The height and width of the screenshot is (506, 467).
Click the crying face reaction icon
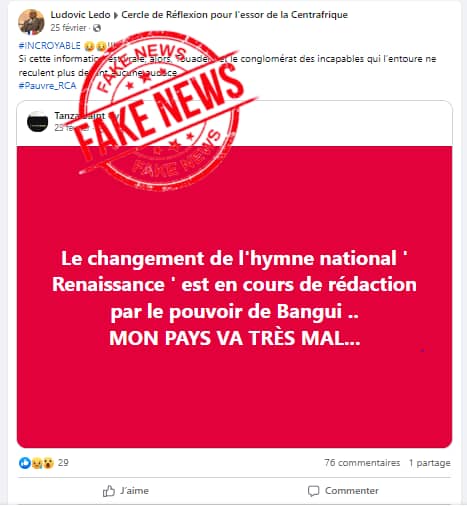point(36,463)
